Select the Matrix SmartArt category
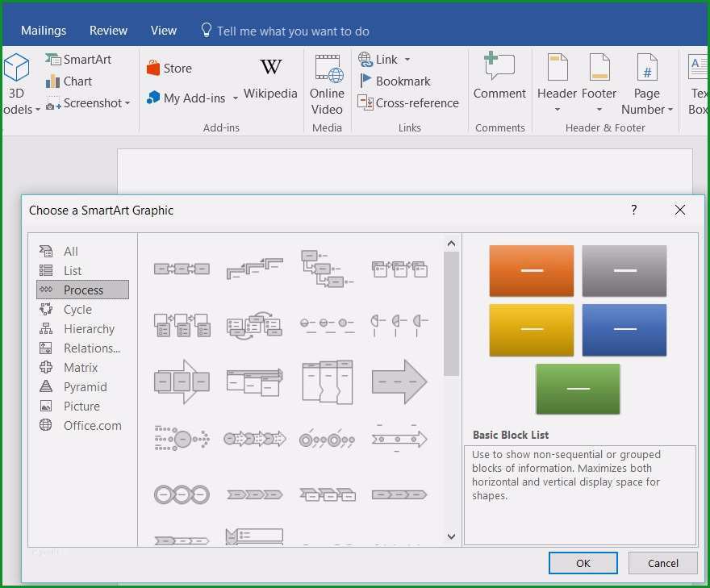 click(82, 368)
